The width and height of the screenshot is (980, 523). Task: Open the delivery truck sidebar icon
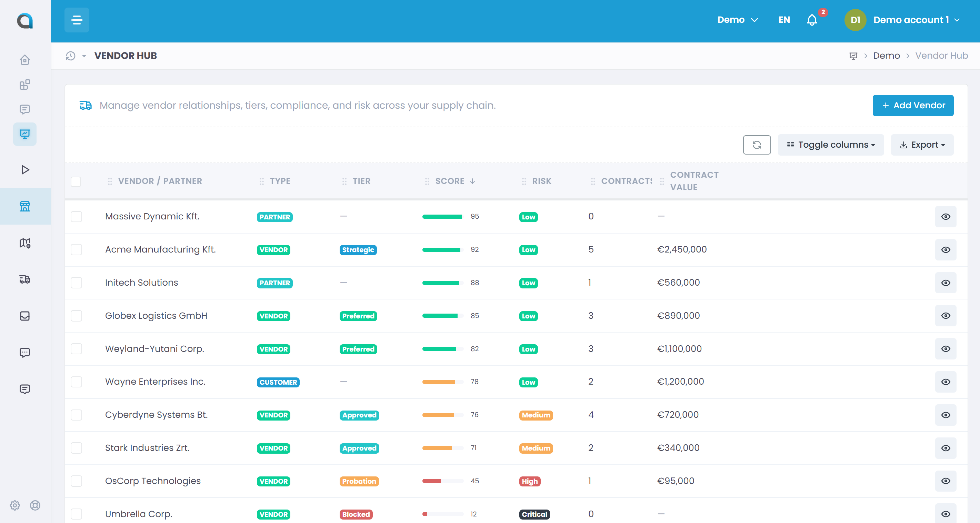click(25, 279)
